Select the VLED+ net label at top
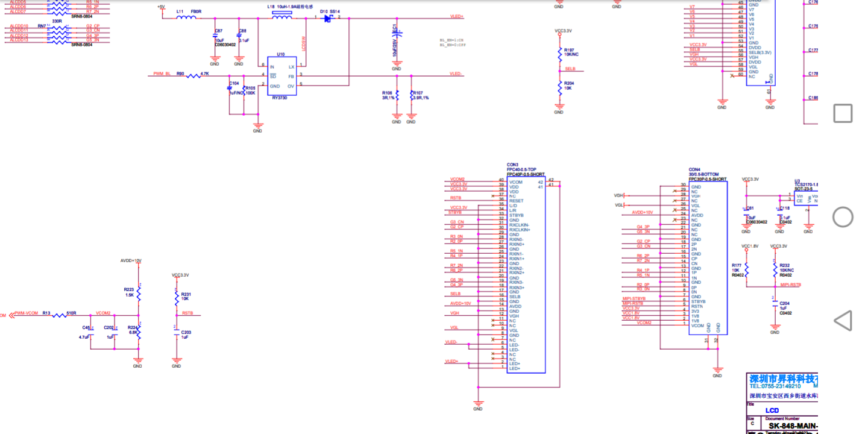The width and height of the screenshot is (868, 434). (x=456, y=16)
